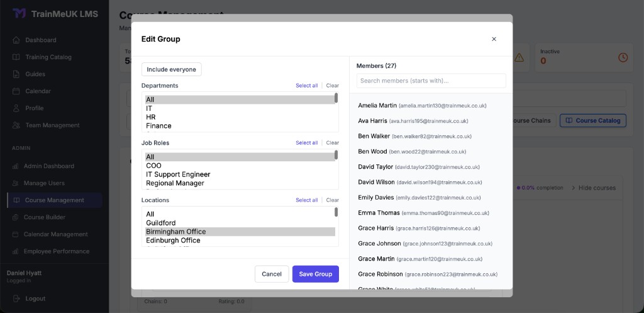Click the Locations list scrollbar

click(336, 212)
